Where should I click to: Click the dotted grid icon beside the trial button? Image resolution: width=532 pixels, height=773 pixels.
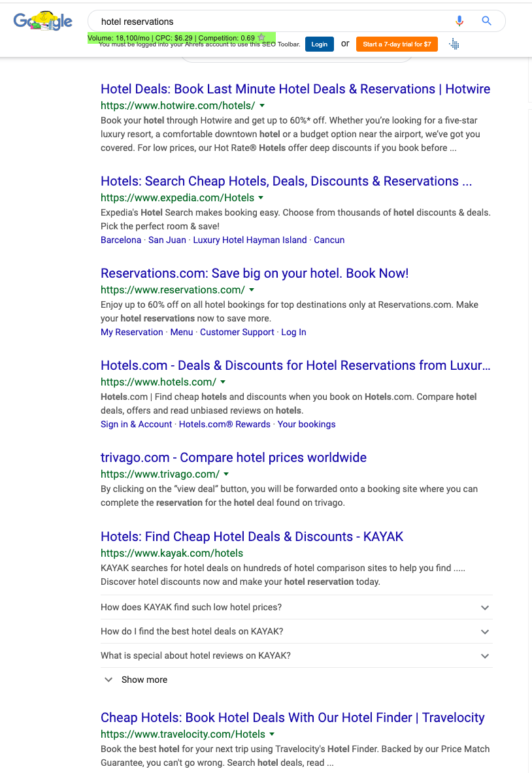[454, 44]
